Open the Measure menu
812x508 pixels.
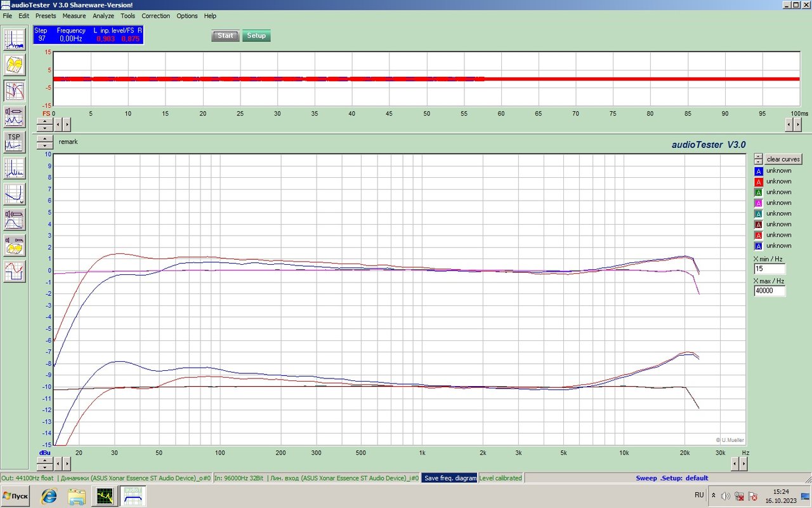(74, 16)
